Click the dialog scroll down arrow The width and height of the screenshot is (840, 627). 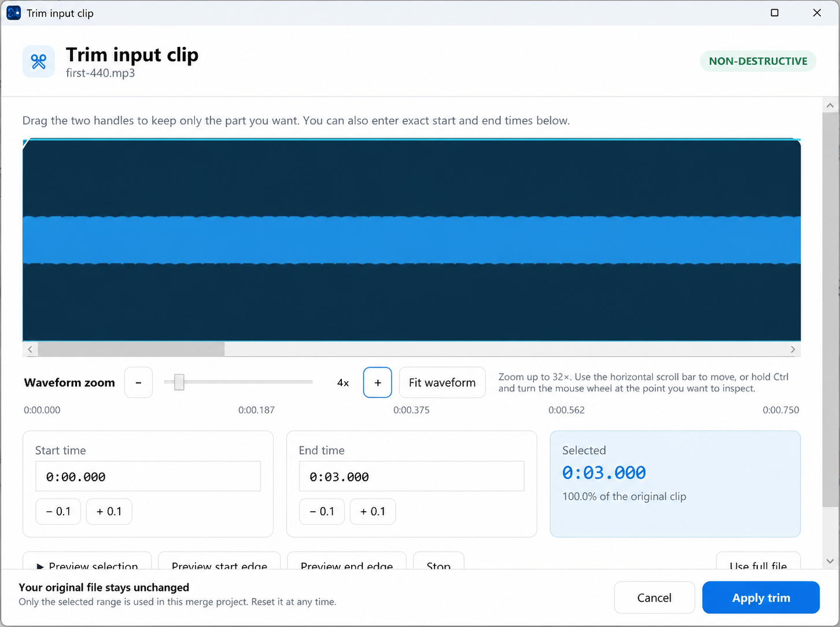click(x=830, y=560)
